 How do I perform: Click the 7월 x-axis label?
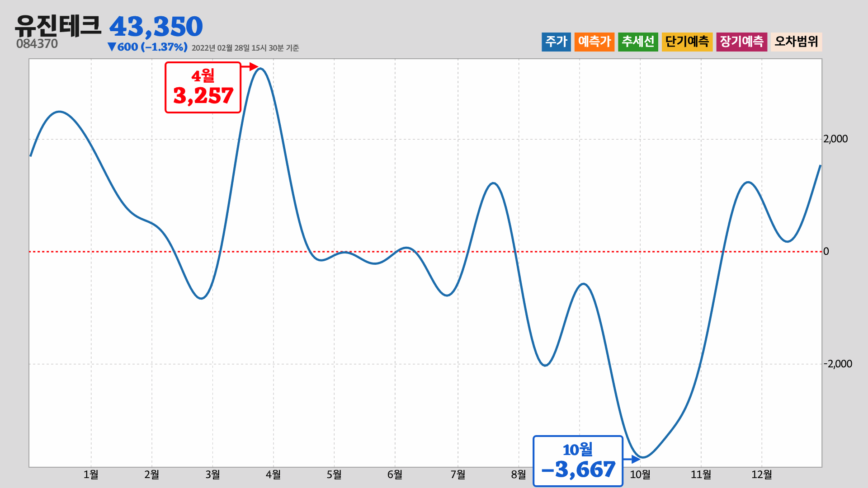pyautogui.click(x=458, y=474)
